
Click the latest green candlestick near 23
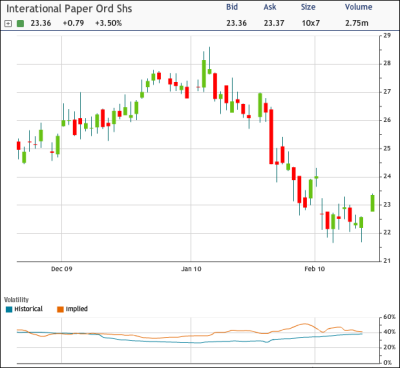click(372, 203)
